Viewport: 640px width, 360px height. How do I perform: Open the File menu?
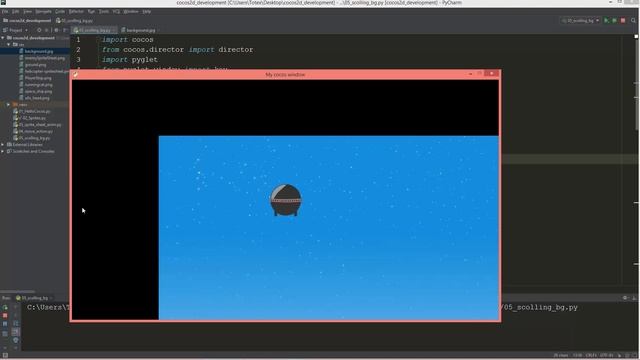(5, 11)
